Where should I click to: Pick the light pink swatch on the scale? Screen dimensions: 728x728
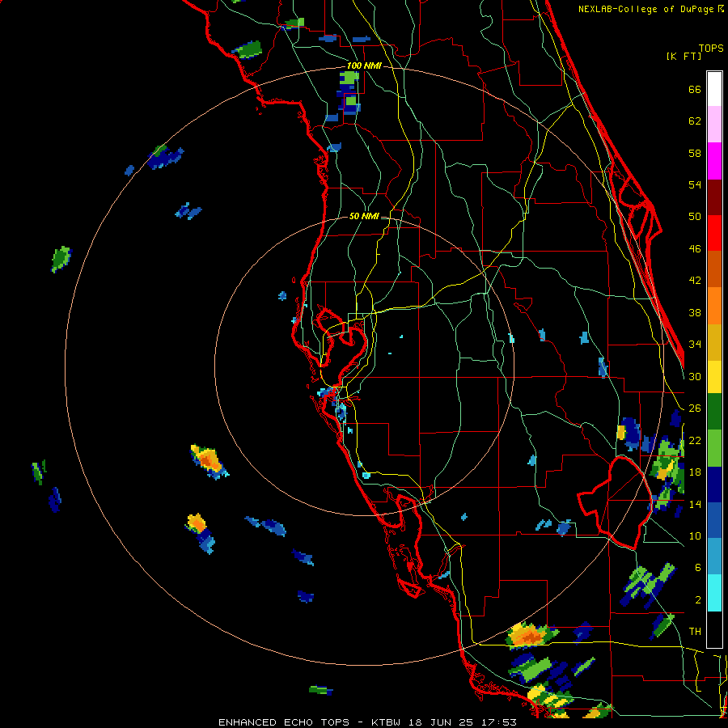pyautogui.click(x=714, y=125)
